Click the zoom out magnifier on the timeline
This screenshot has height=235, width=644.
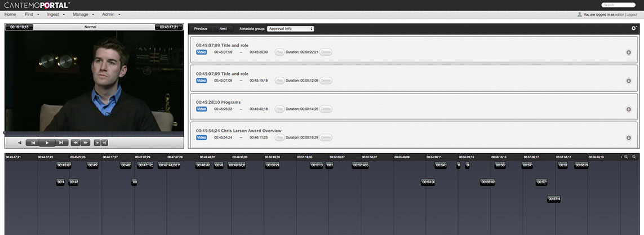point(626,157)
